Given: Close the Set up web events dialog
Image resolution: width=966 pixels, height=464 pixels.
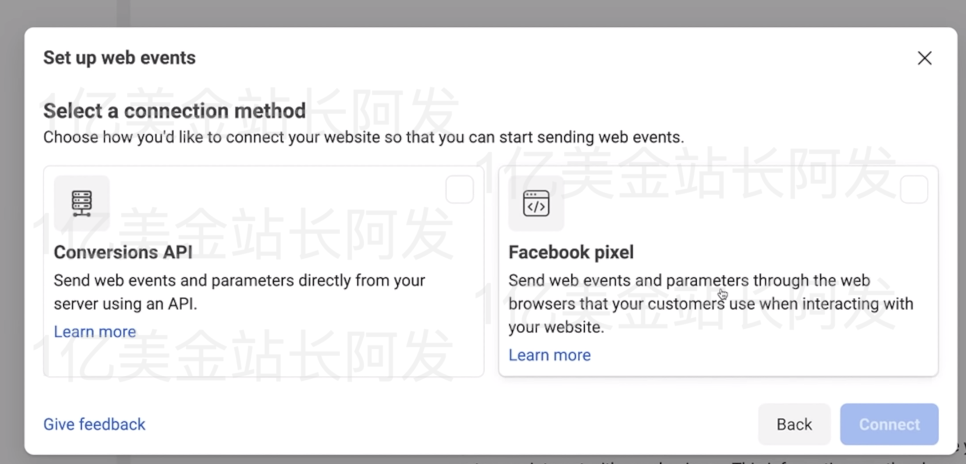Looking at the screenshot, I should [924, 58].
